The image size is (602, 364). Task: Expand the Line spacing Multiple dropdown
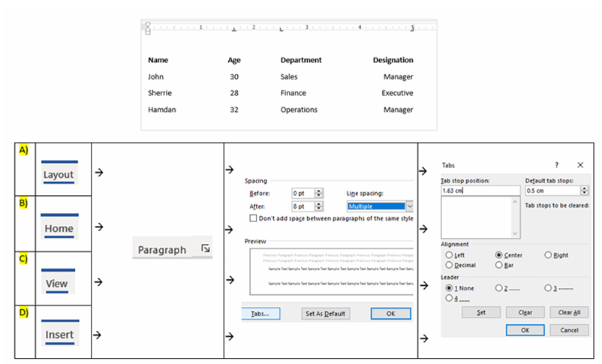pyautogui.click(x=409, y=206)
